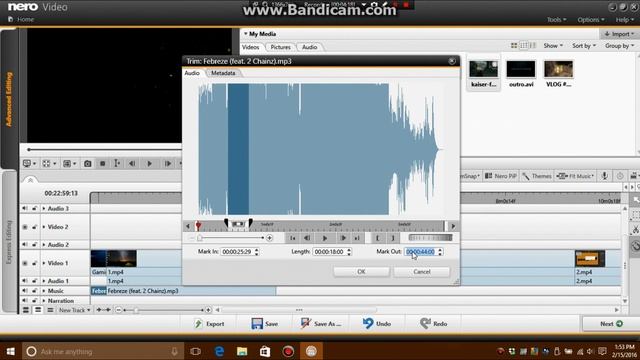
Task: Open the Videos tab in My Media
Action: click(x=251, y=47)
